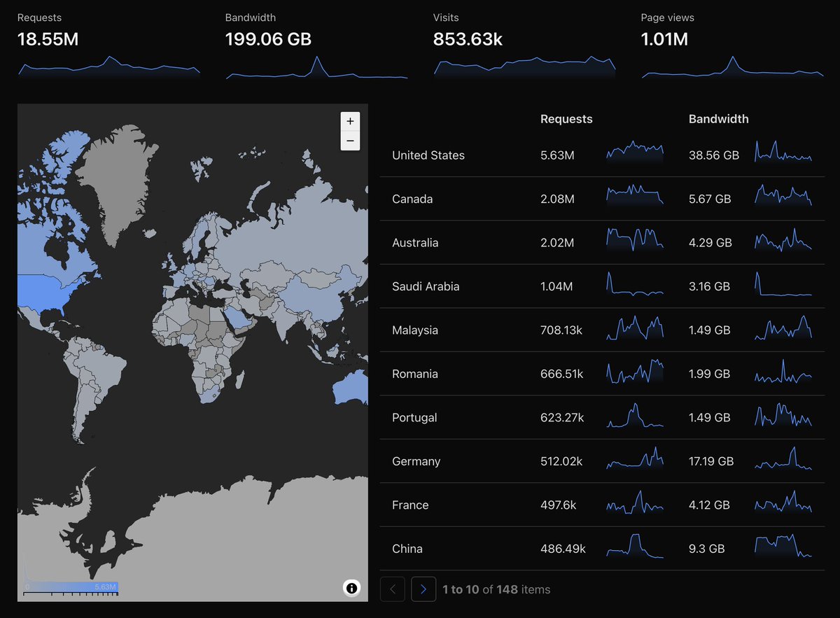Click the total Bandwidth 199.06 GB figure
840x618 pixels.
(x=268, y=39)
